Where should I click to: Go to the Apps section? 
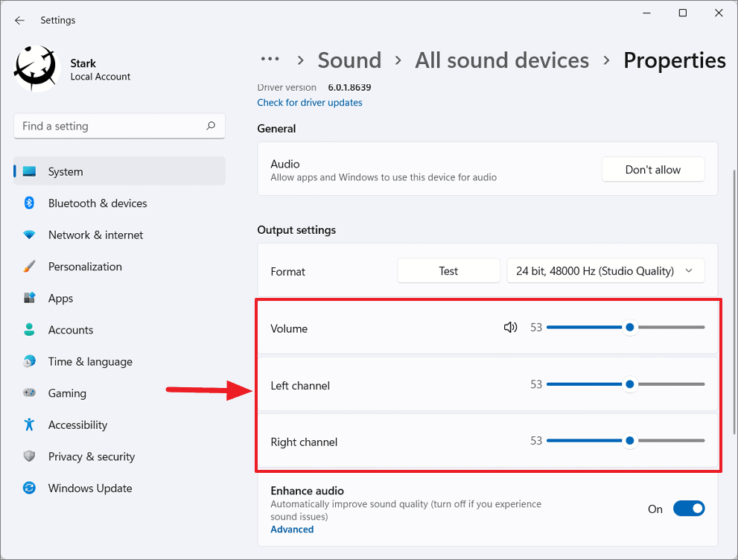coord(60,298)
